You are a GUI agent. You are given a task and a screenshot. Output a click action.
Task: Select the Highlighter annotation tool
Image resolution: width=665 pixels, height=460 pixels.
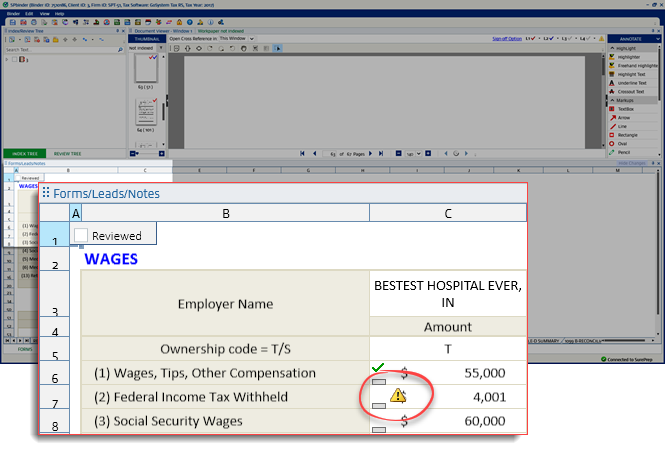pyautogui.click(x=630, y=57)
